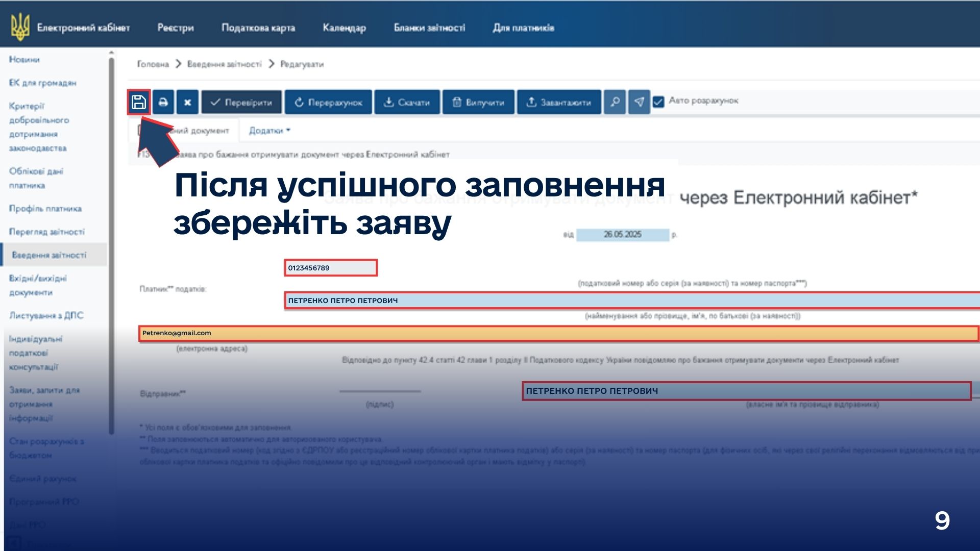Screen dimensions: 980x551
Task: Click the sender name field near Відправник
Action: tap(746, 391)
